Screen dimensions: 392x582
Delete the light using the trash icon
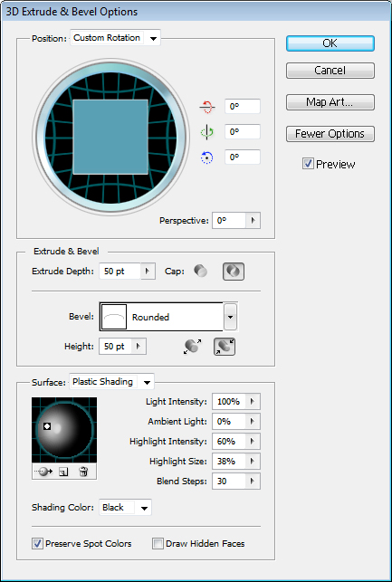(83, 472)
